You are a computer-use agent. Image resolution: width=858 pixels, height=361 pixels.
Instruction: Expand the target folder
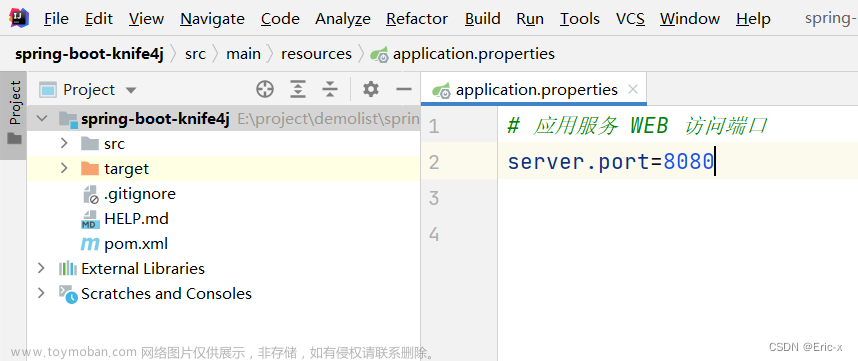[64, 168]
